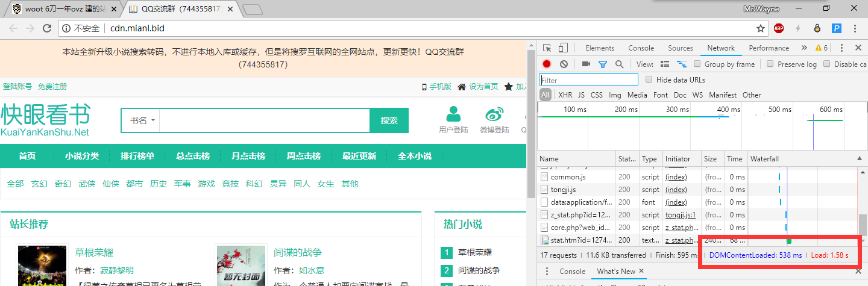Viewport: 868px width, 286px height.
Task: Click the ABP Adblock extension icon
Action: (x=779, y=28)
